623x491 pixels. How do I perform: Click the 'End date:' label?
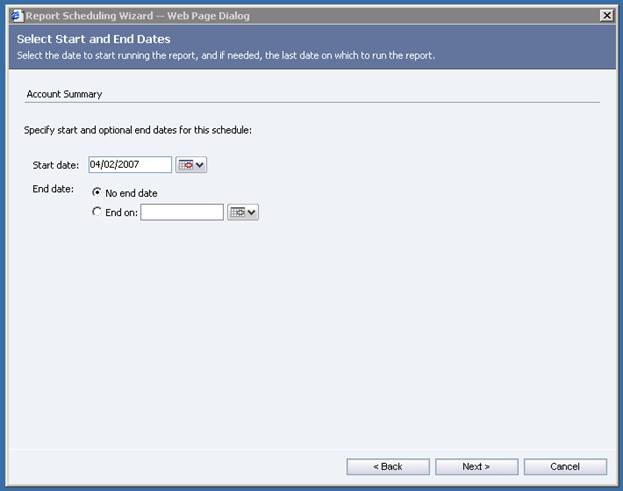click(x=53, y=189)
